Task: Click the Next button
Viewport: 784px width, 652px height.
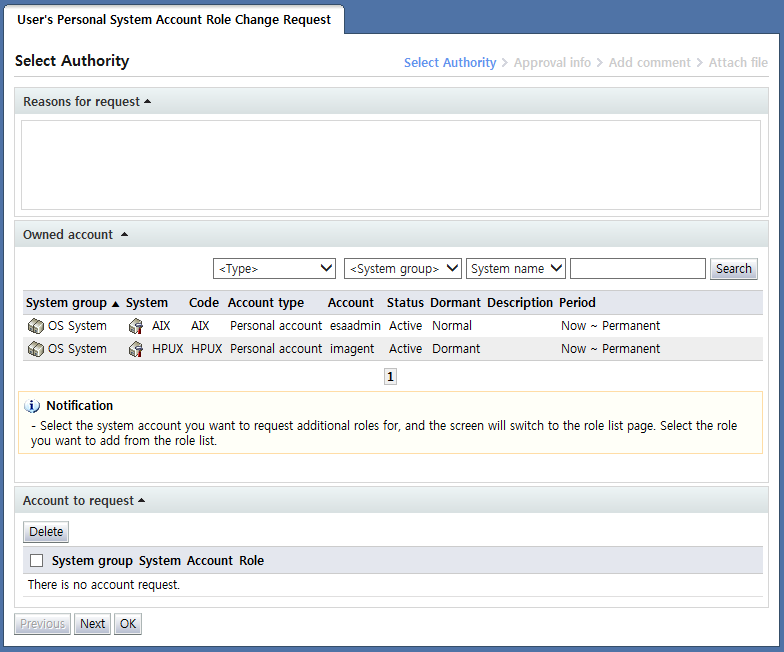Action: pos(92,624)
